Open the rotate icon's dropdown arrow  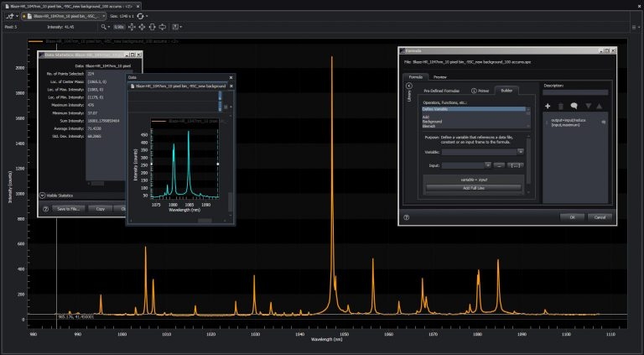click(147, 16)
